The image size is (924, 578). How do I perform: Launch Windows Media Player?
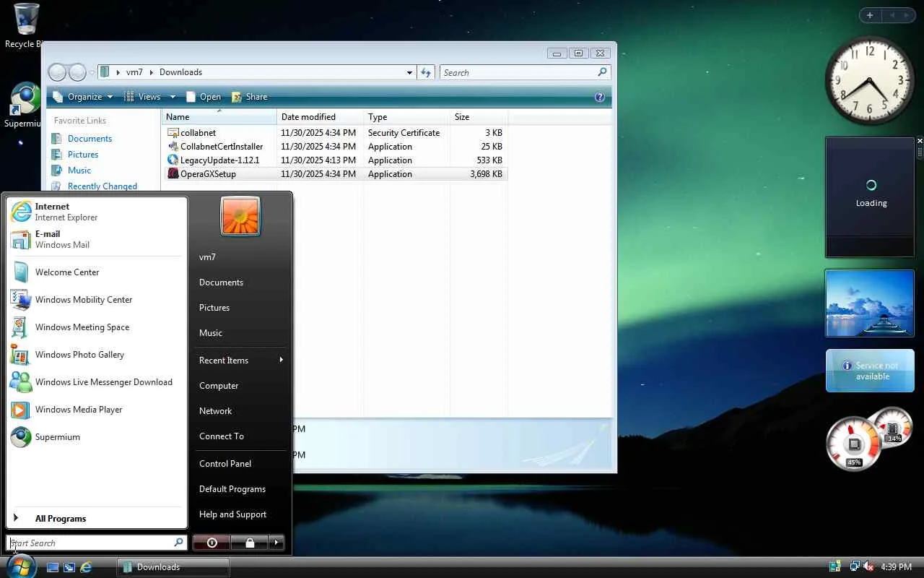click(x=97, y=410)
